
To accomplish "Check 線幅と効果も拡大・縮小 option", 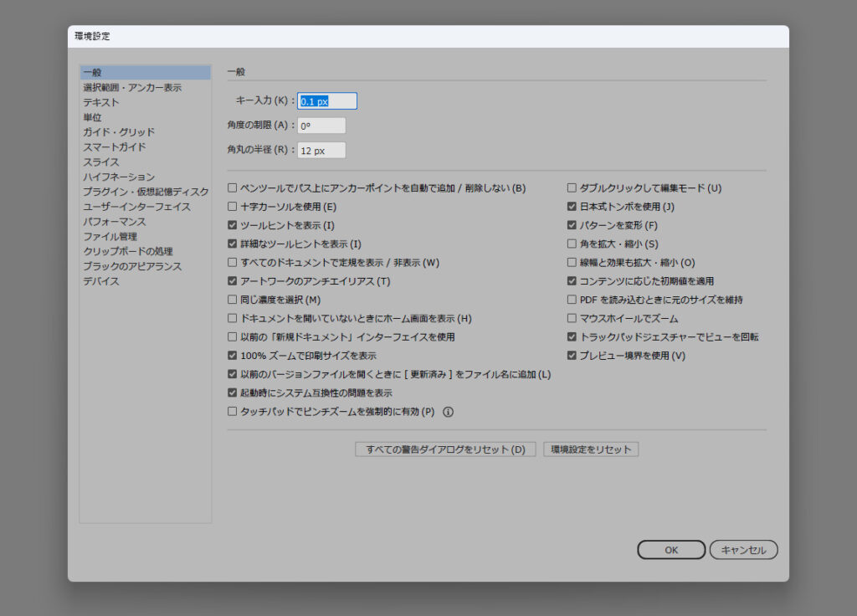I will (572, 263).
